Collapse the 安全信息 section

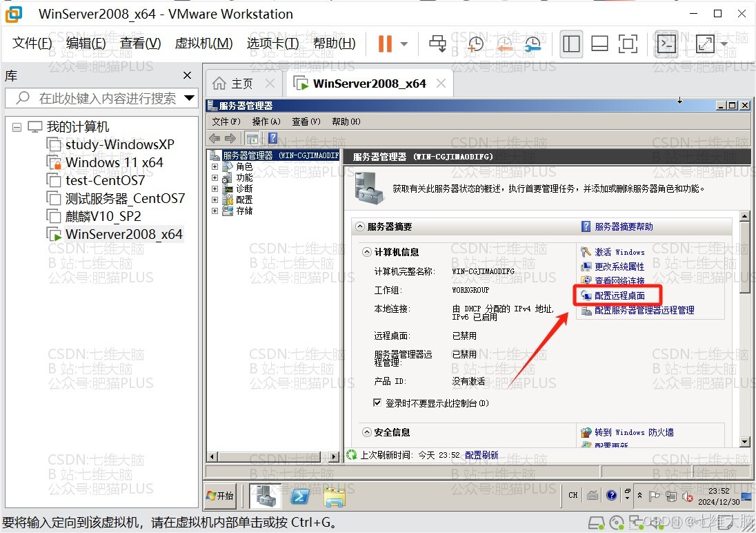pyautogui.click(x=367, y=432)
